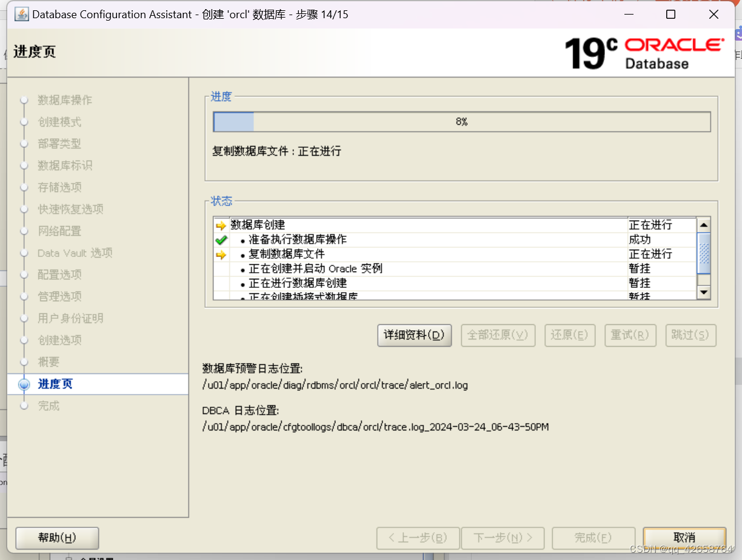The width and height of the screenshot is (742, 560).
Task: Click the 复制数据库文件 status row text
Action: (x=287, y=254)
